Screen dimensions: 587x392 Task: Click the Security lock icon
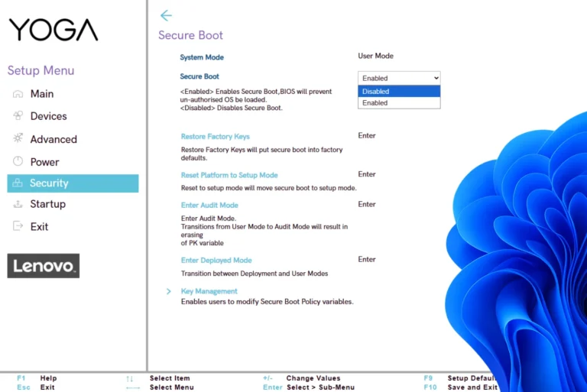coord(18,183)
